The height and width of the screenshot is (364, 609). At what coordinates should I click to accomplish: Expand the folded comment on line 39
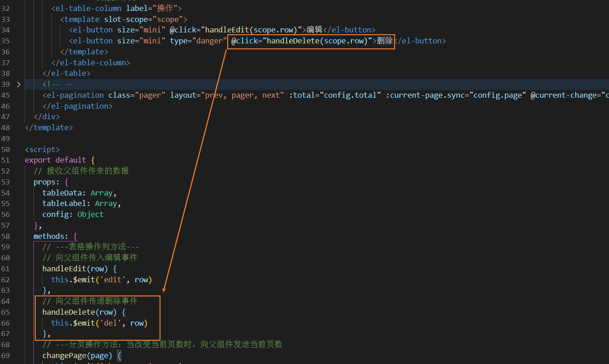[x=18, y=84]
